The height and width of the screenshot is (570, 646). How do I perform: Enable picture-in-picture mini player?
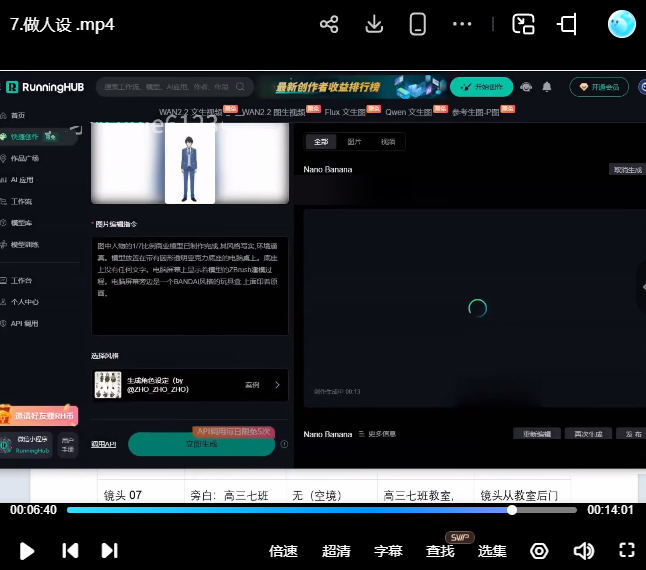523,24
